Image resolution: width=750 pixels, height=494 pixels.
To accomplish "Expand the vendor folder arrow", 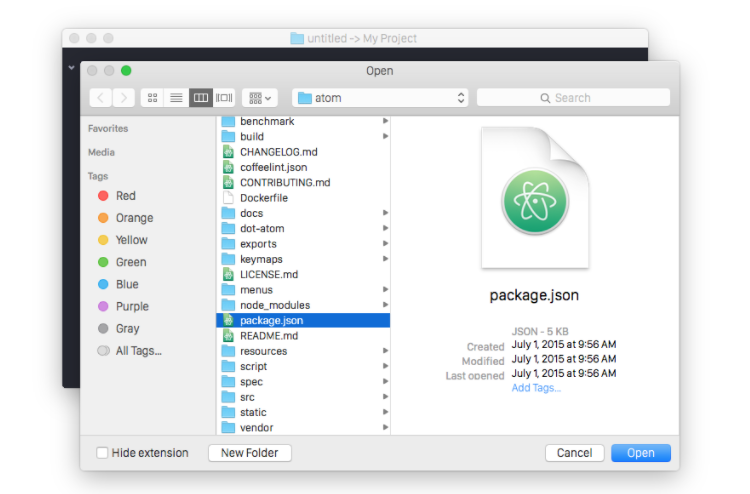I will tap(385, 428).
